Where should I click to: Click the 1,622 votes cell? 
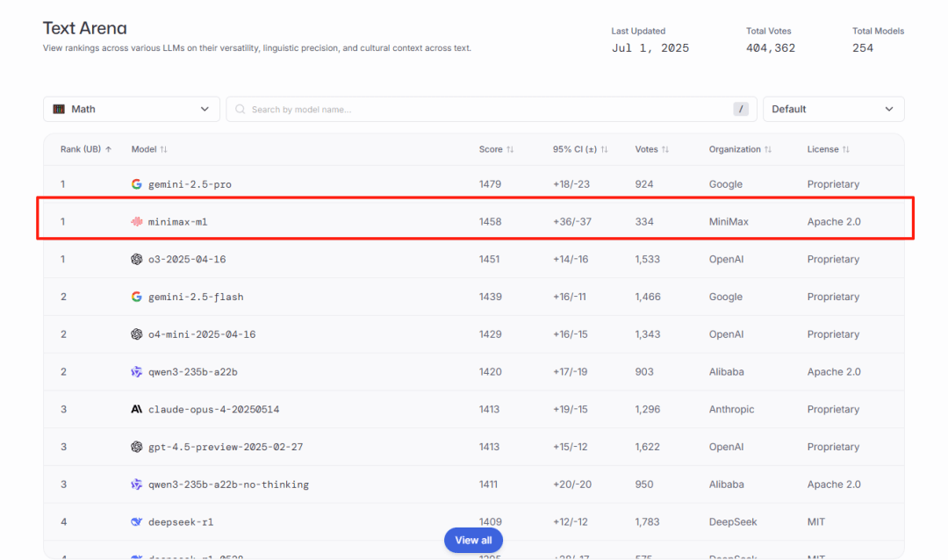click(648, 446)
